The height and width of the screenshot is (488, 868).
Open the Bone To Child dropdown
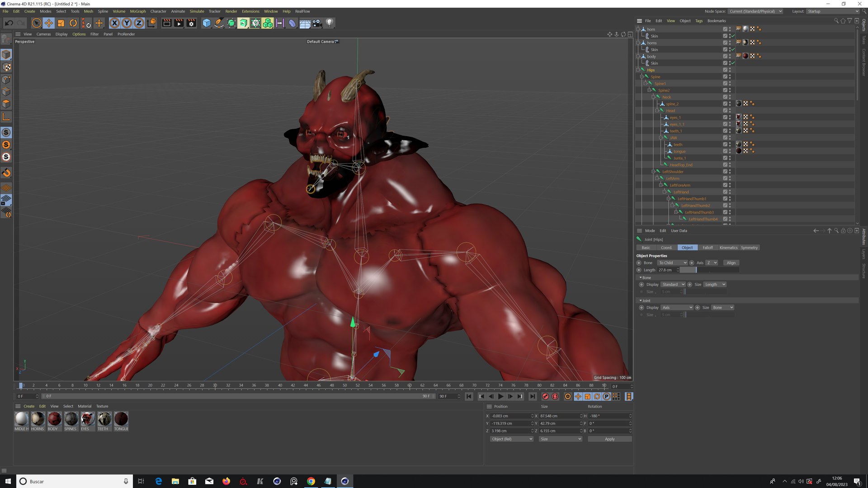(673, 263)
